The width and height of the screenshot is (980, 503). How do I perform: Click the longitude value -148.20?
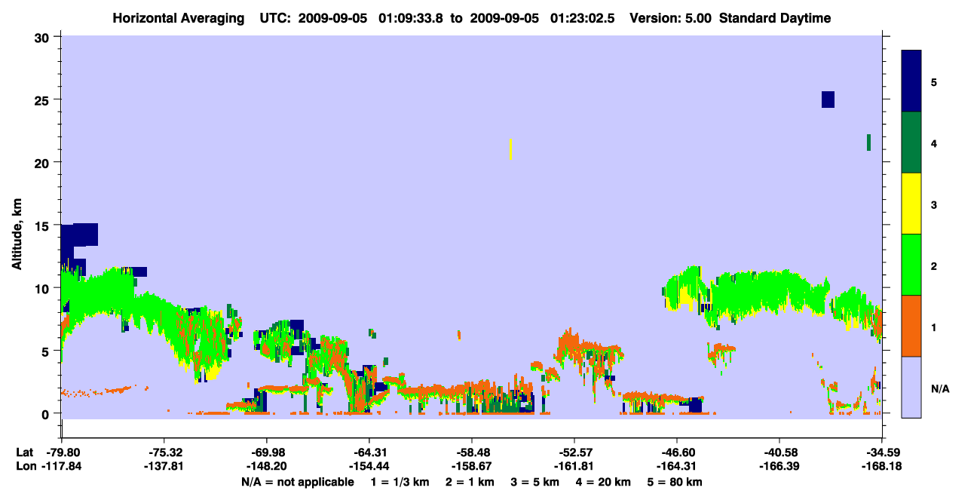pyautogui.click(x=267, y=466)
